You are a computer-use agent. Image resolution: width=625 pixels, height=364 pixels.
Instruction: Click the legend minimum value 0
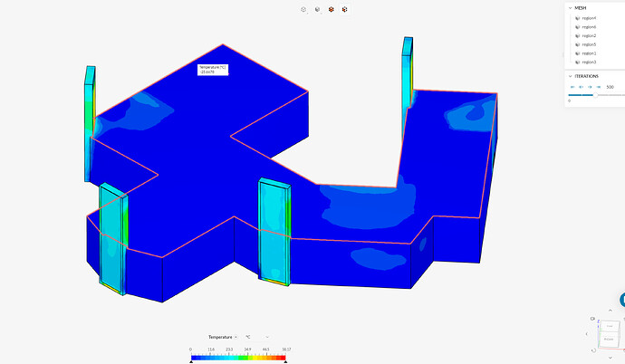[190, 350]
